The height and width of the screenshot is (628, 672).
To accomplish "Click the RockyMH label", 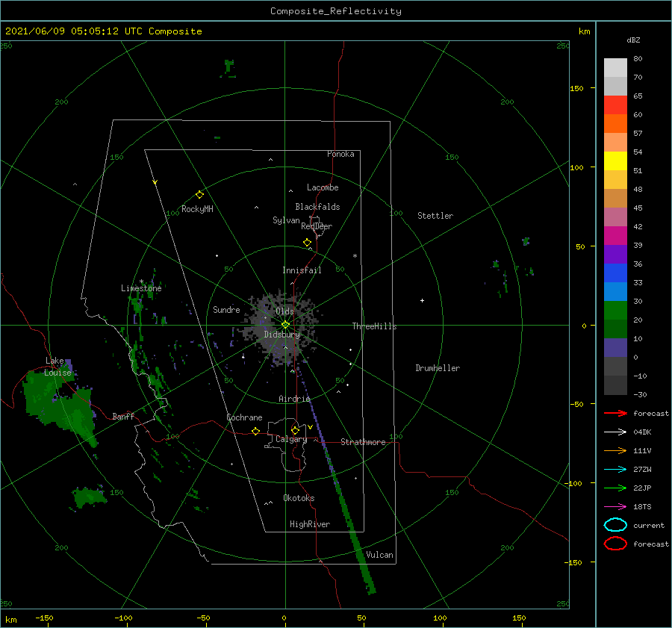I will 197,209.
